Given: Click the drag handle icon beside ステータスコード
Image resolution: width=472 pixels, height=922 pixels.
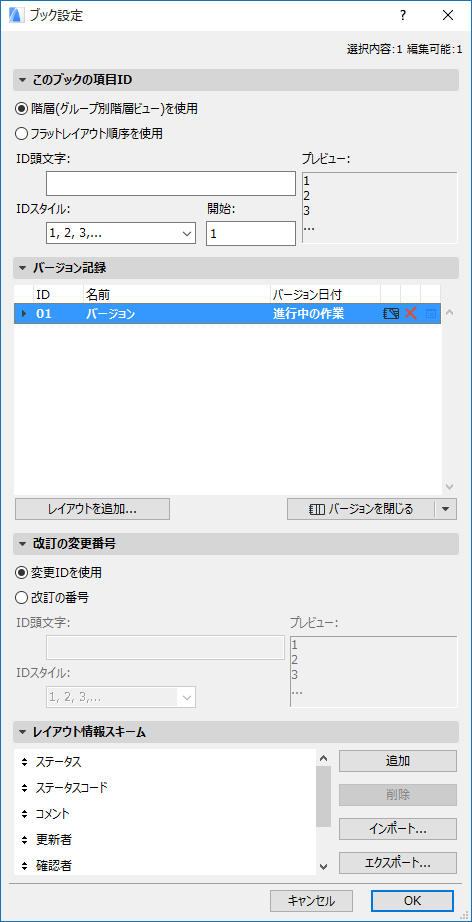Looking at the screenshot, I should tap(24, 788).
